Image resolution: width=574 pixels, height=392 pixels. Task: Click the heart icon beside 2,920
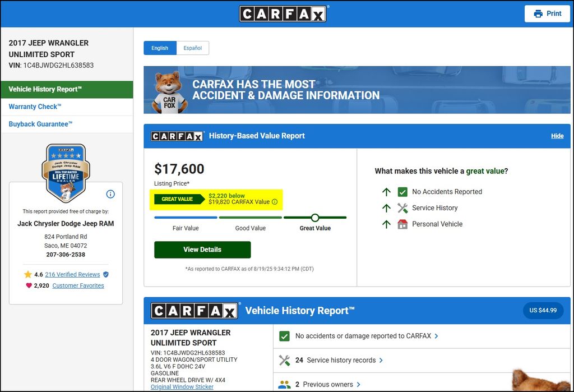29,285
